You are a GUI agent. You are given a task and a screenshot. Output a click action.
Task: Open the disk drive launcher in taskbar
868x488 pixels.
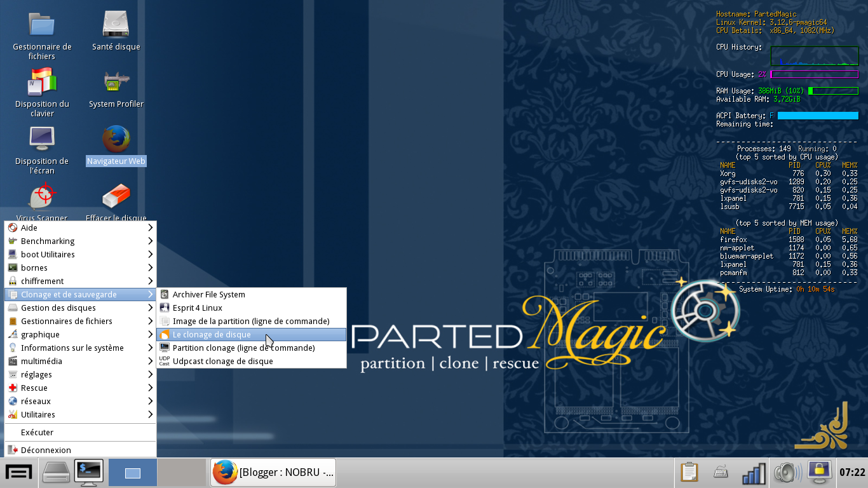pos(55,473)
